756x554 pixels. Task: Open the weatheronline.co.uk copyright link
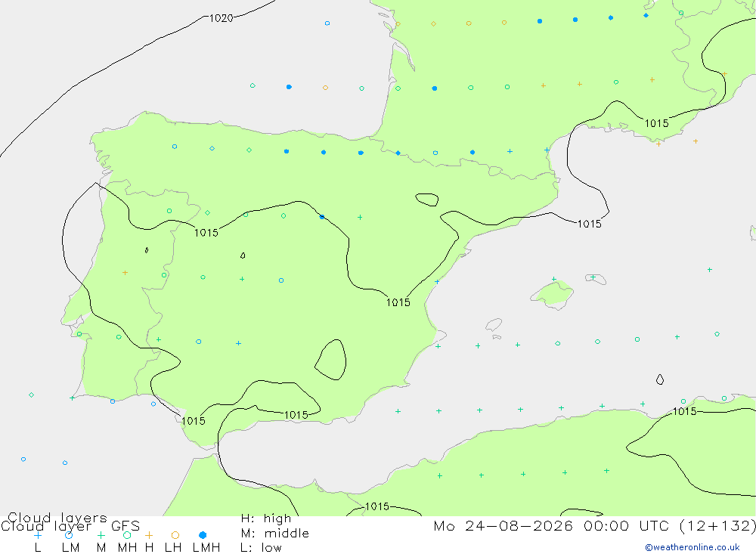[692, 547]
